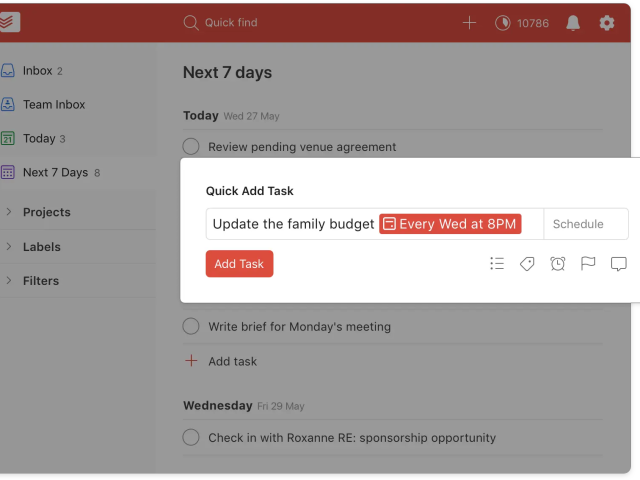Click the Filters section label
This screenshot has width=640, height=480.
41,281
